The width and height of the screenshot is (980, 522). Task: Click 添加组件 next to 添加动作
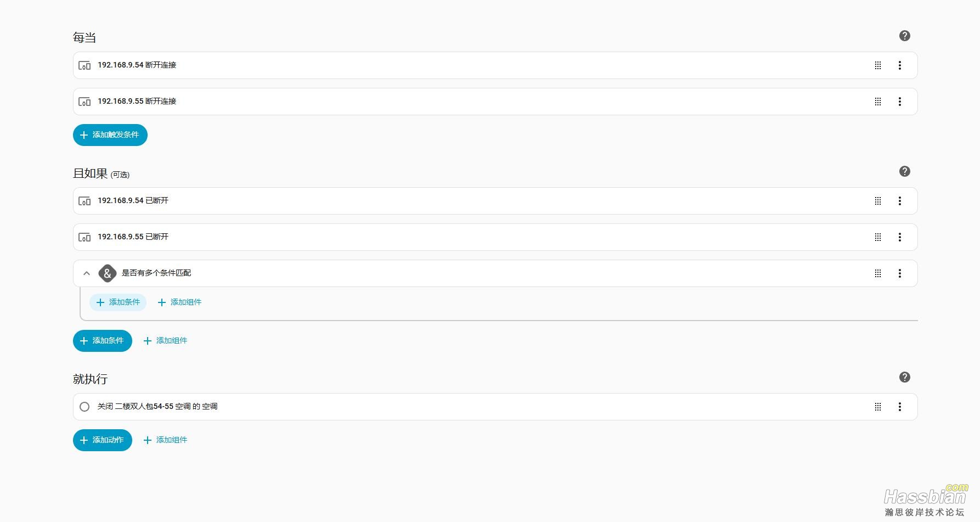tap(165, 440)
